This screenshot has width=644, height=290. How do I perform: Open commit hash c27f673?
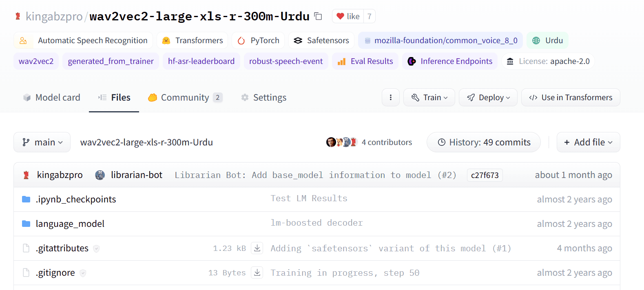pos(485,175)
